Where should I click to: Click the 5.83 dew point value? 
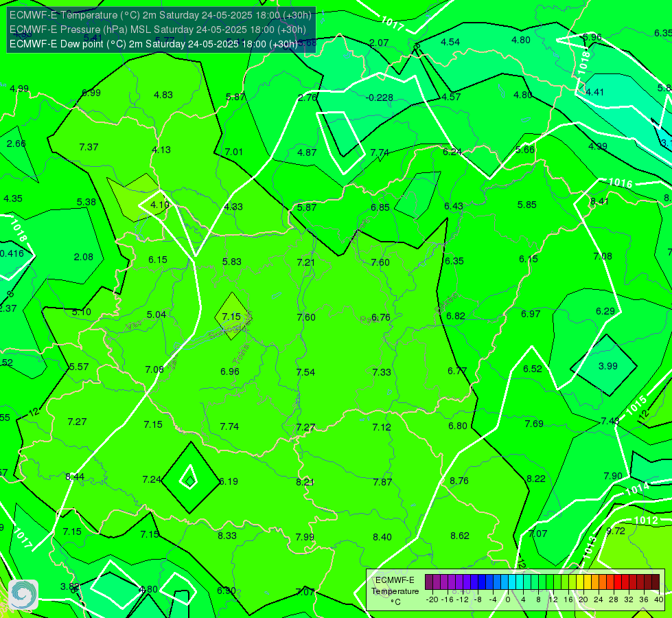coord(232,262)
